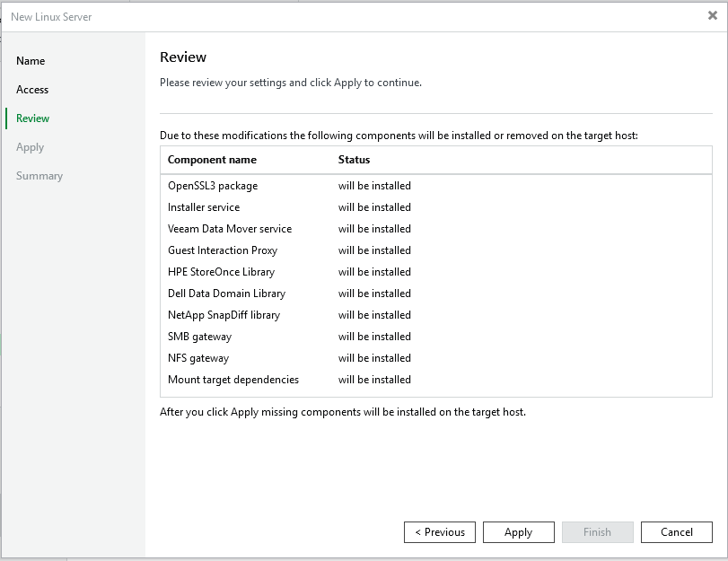Highlight the Veeam Data Mover service row
728x561 pixels.
click(230, 229)
